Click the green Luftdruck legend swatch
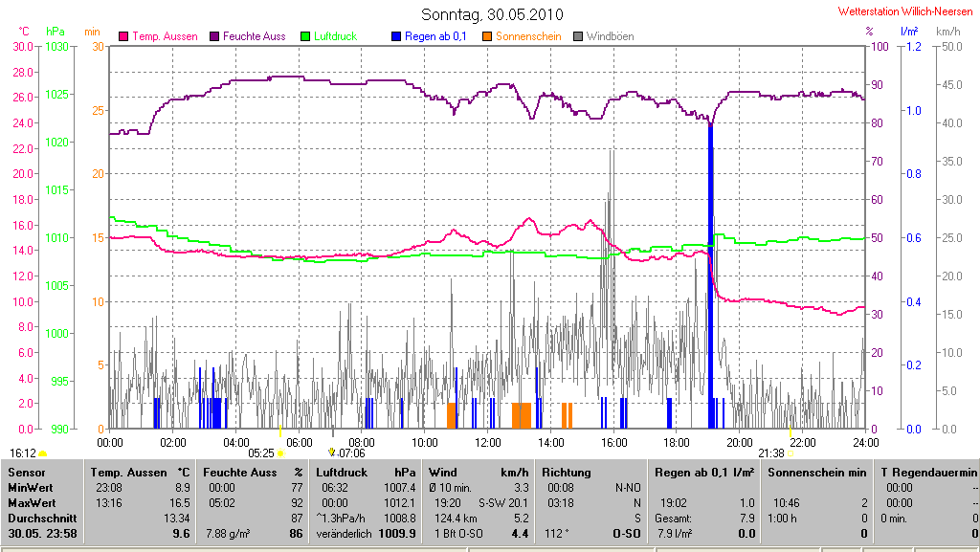This screenshot has height=552, width=980. [x=305, y=37]
